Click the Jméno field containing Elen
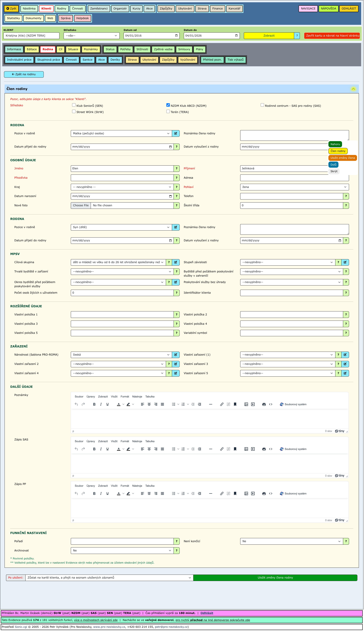 coord(122,169)
